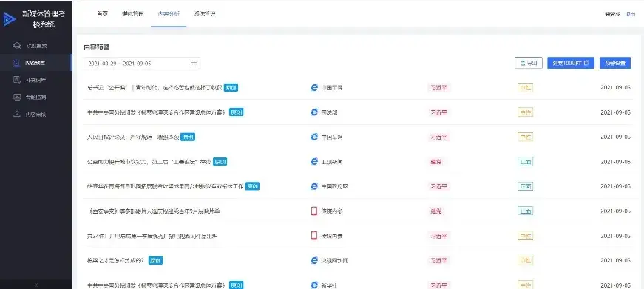Open the 《西安事变》 article title
The image size is (644, 289).
154,211
